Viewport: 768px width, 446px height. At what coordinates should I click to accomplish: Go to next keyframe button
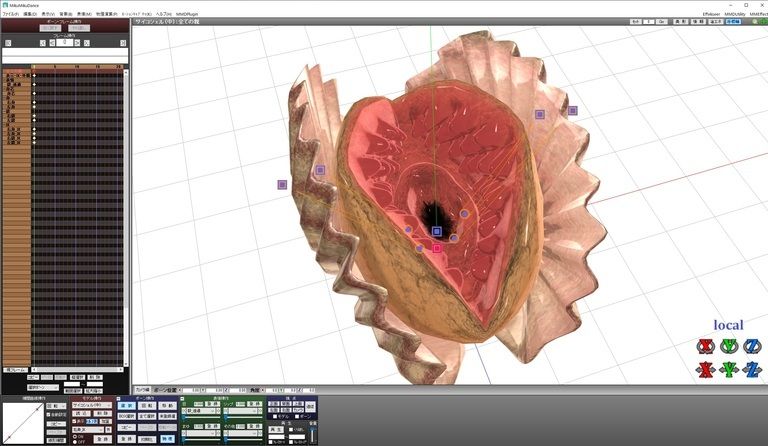87,43
